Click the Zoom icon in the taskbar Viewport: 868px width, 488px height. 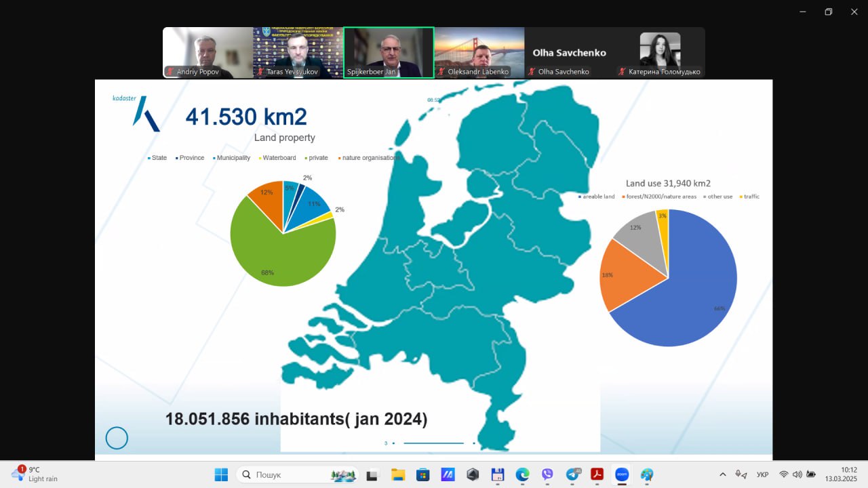(x=622, y=474)
